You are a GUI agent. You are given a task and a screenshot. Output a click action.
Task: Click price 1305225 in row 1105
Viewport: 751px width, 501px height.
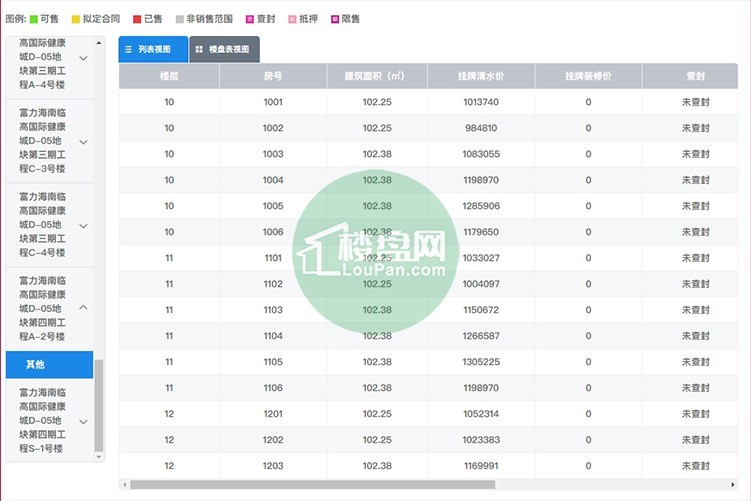point(481,362)
